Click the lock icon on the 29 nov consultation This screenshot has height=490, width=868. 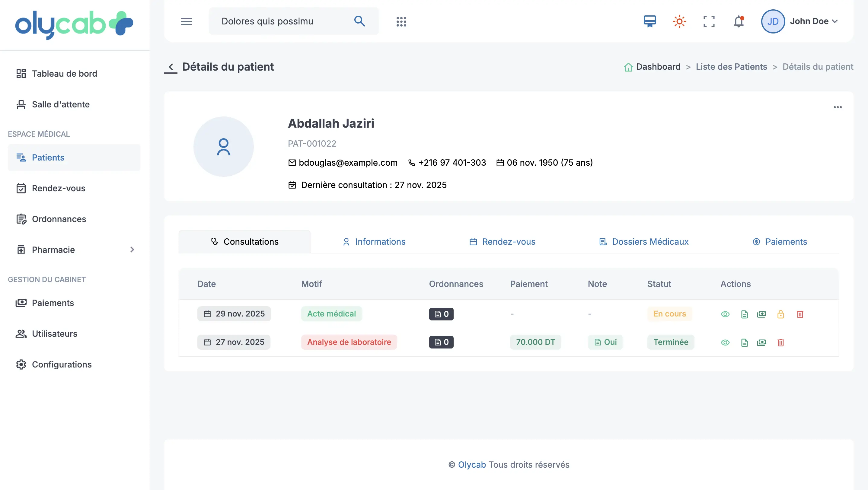pyautogui.click(x=781, y=314)
